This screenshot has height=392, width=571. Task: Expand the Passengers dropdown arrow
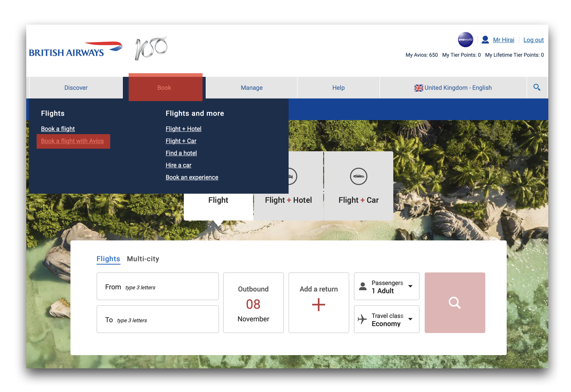coord(410,286)
